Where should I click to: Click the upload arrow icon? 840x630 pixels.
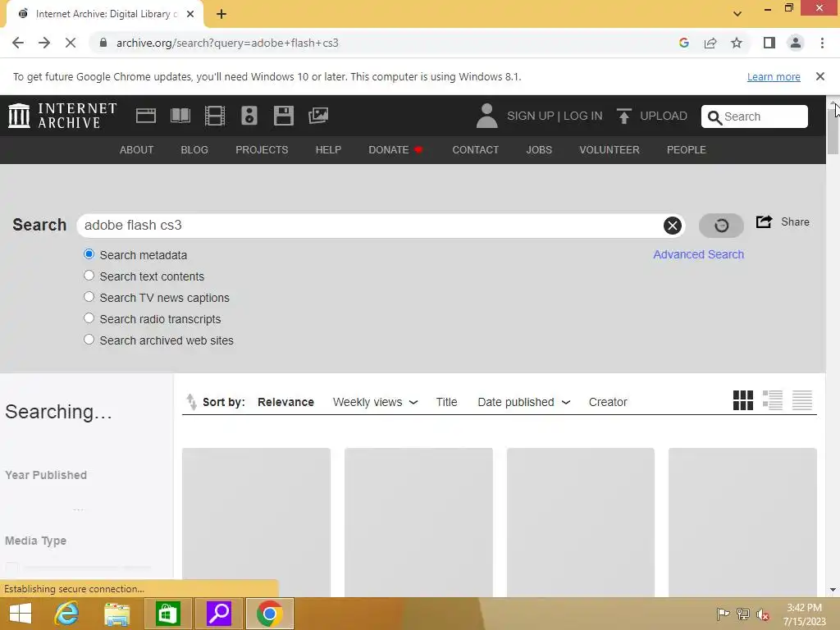point(623,116)
